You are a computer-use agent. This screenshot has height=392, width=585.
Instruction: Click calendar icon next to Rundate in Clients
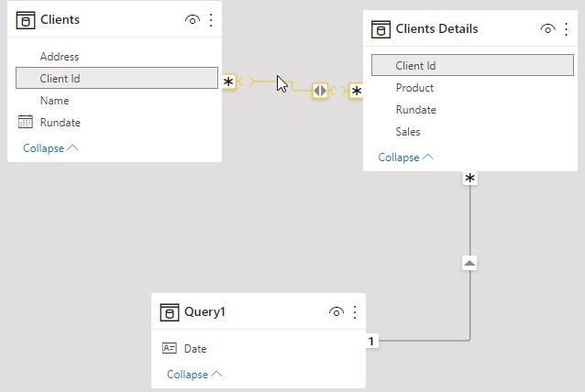coord(26,122)
